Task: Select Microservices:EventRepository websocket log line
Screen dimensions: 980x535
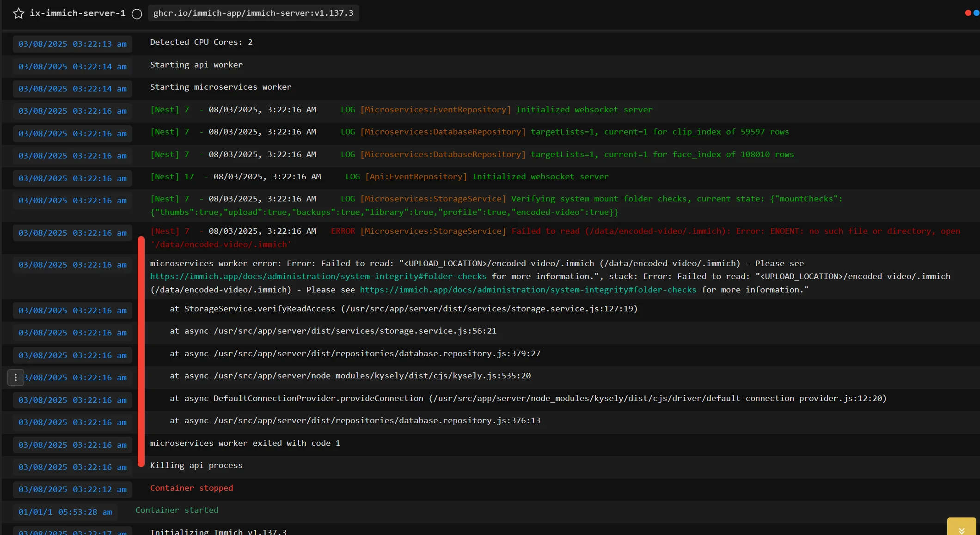Action: [401, 109]
